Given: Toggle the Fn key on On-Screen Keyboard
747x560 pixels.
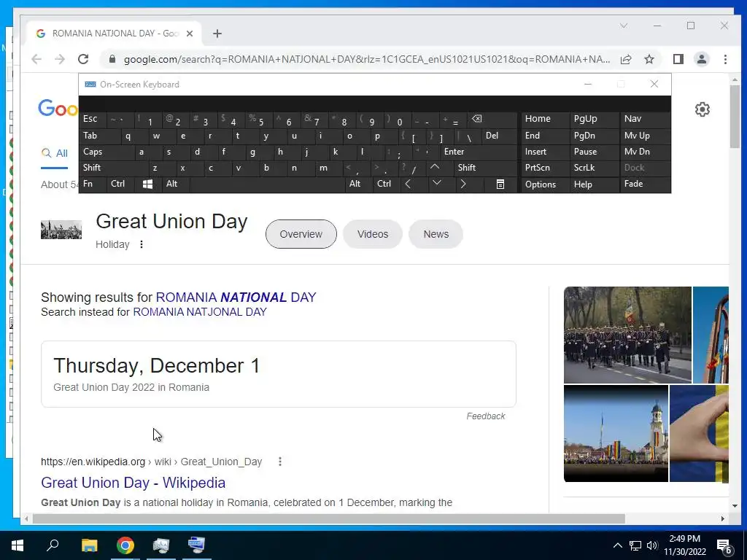Looking at the screenshot, I should click(93, 184).
